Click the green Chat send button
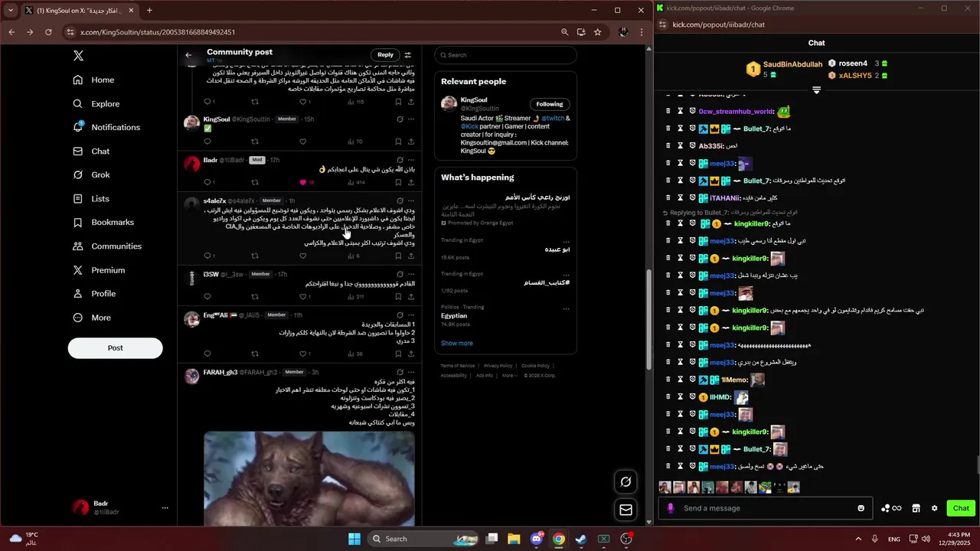980x551 pixels. coord(961,508)
